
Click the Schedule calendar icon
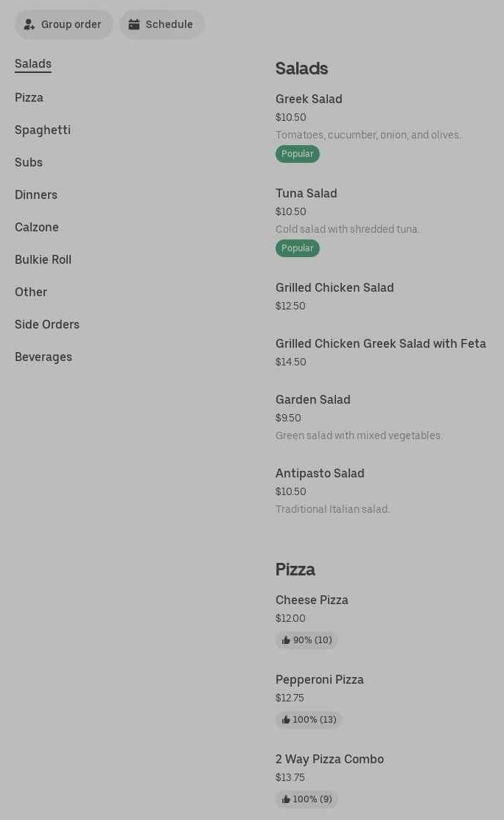[134, 24]
